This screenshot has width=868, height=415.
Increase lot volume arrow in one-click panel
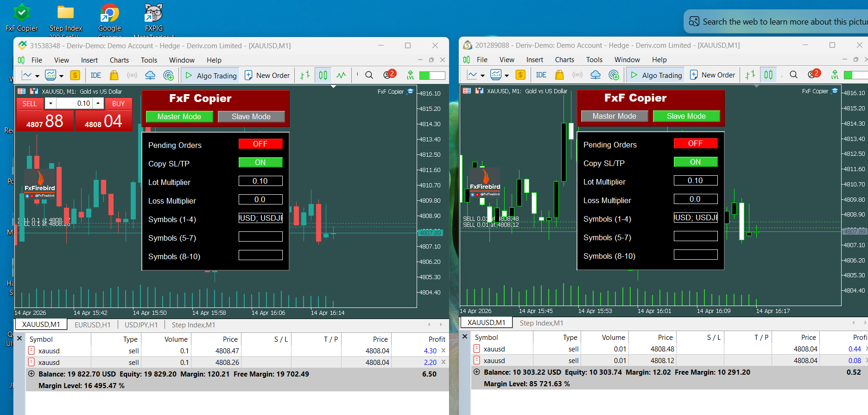coord(98,103)
